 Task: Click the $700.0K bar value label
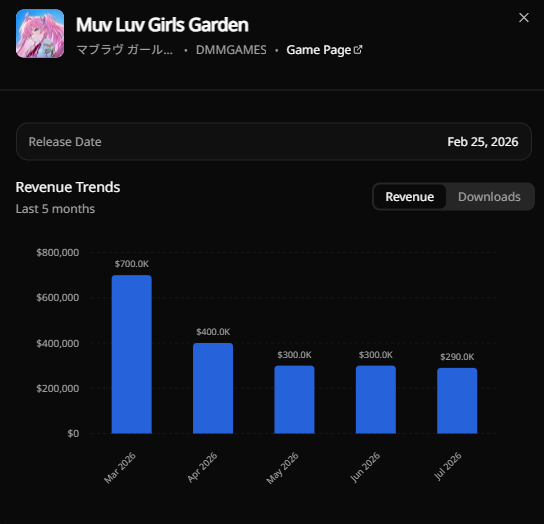tap(131, 264)
